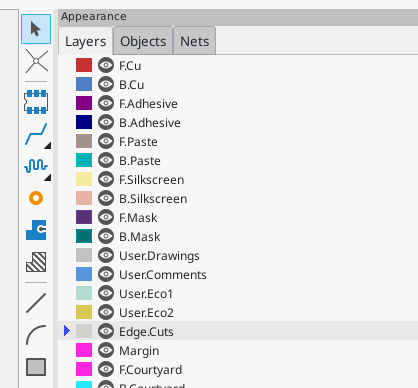Expand Tune Length tool submenu arrow
The width and height of the screenshot is (418, 388).
coord(48,178)
